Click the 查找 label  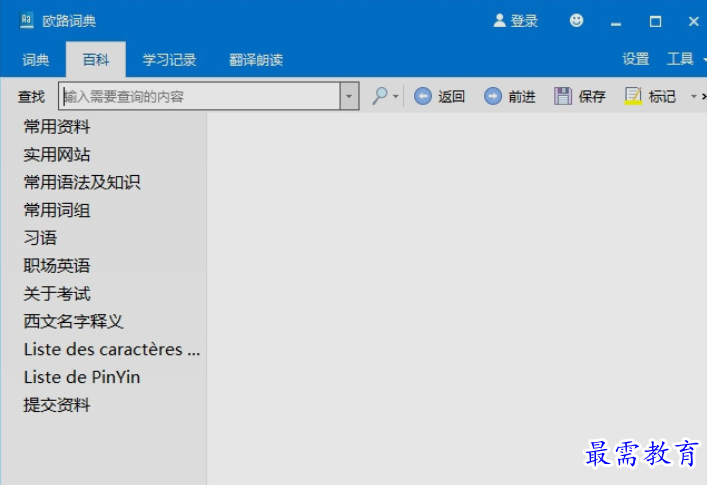coord(31,96)
